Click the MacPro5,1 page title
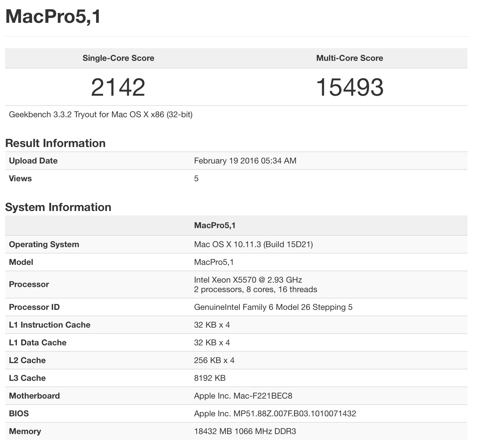The height and width of the screenshot is (448, 477). click(53, 16)
